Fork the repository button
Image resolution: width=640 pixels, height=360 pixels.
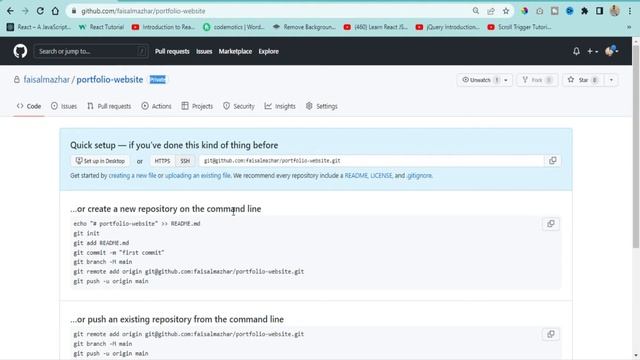(x=537, y=80)
